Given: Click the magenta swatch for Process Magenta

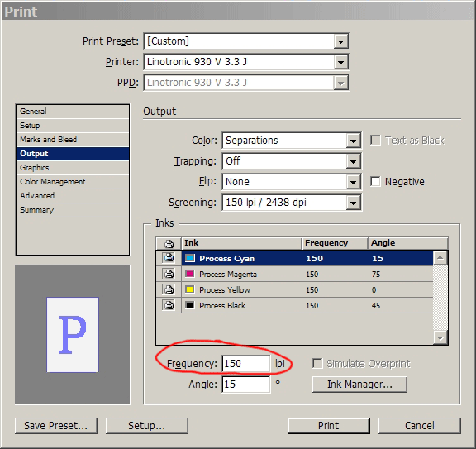Looking at the screenshot, I should [x=190, y=274].
